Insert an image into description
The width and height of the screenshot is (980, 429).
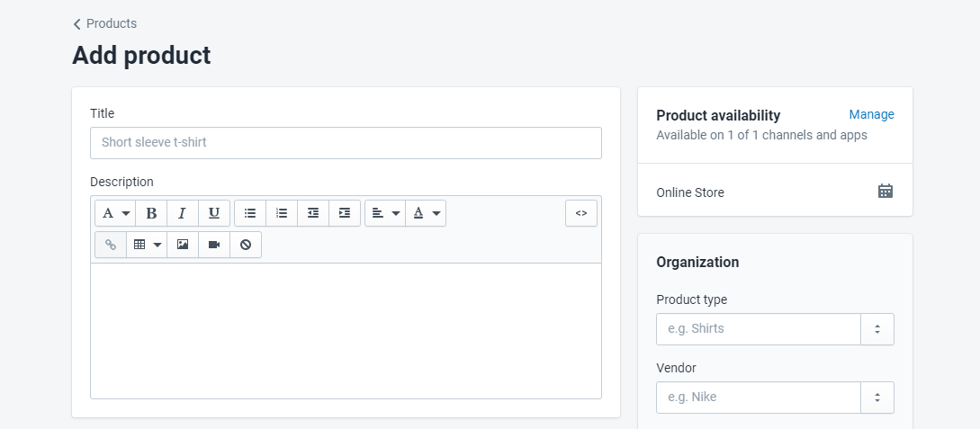(183, 245)
